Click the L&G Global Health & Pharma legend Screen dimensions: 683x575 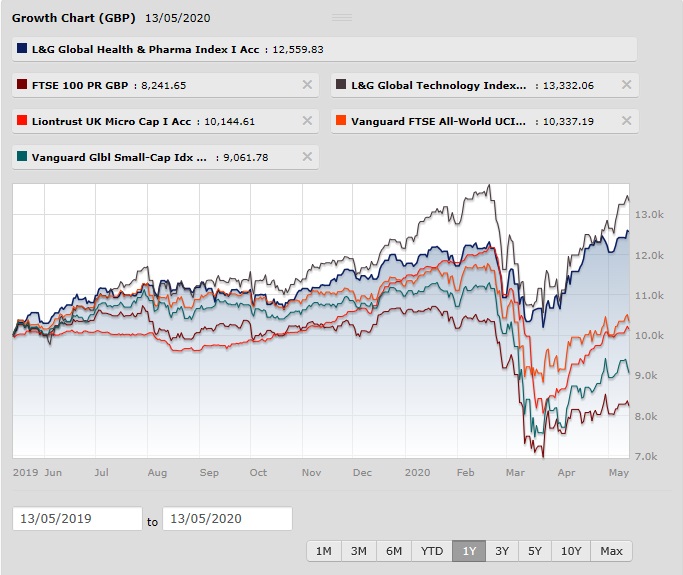click(x=325, y=49)
